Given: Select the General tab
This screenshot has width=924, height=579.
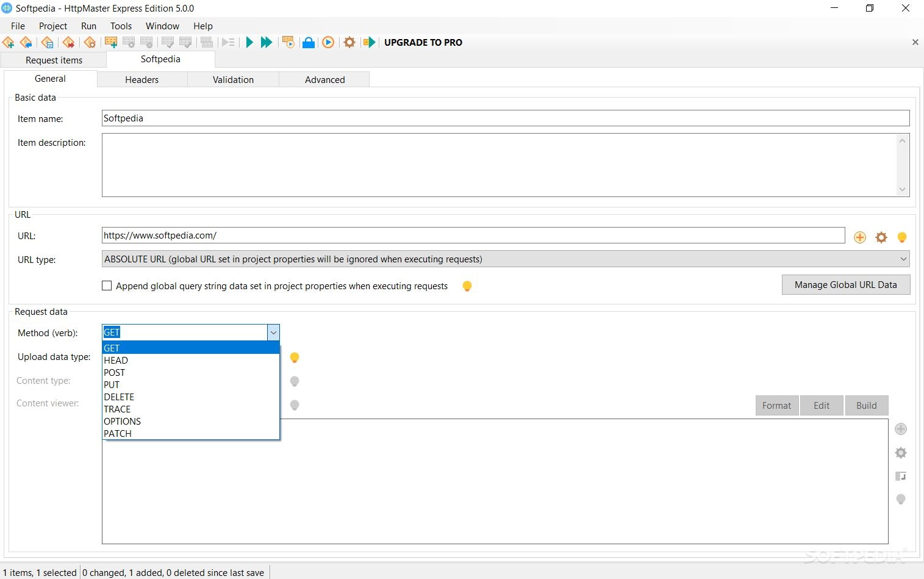Looking at the screenshot, I should pos(50,79).
